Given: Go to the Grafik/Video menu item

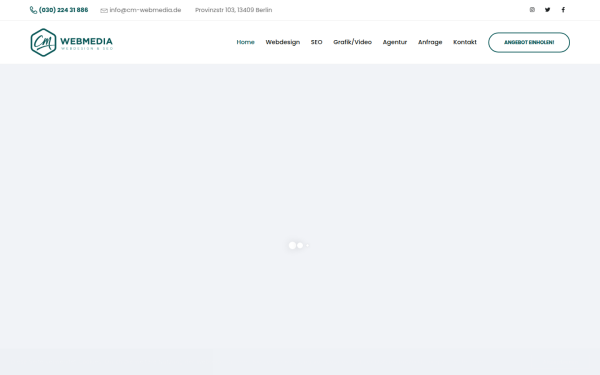Looking at the screenshot, I should tap(352, 42).
